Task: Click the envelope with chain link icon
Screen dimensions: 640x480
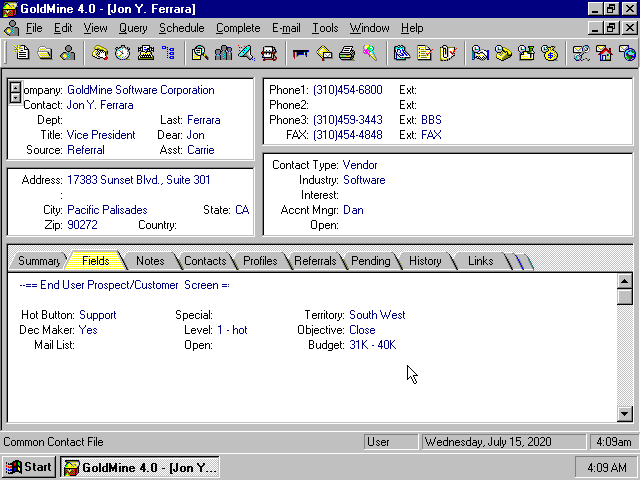Action: [x=581, y=53]
